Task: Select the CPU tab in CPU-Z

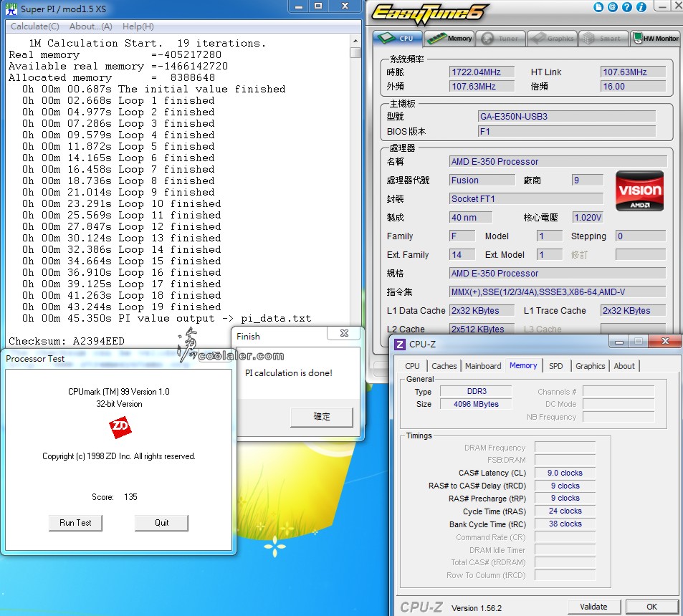Action: 412,366
